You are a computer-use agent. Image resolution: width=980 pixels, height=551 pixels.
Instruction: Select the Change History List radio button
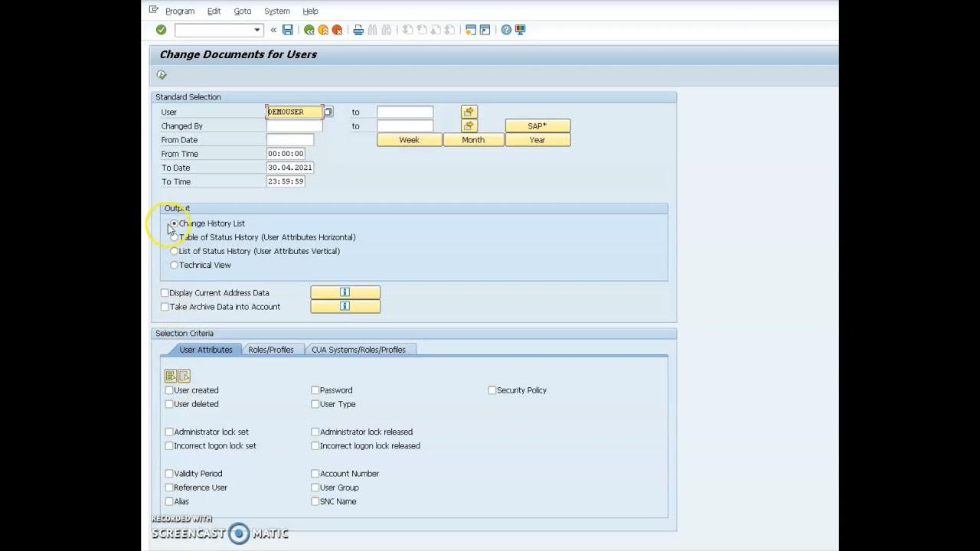click(175, 223)
